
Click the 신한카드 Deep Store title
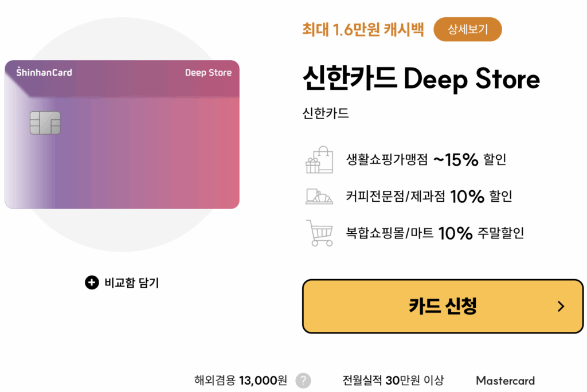pyautogui.click(x=421, y=79)
